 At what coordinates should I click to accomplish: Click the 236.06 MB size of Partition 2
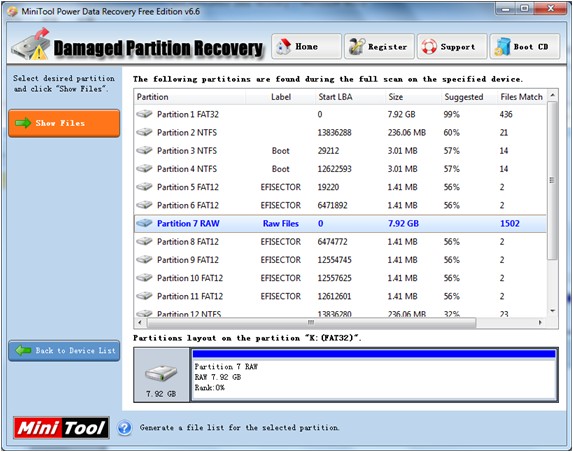click(x=407, y=132)
